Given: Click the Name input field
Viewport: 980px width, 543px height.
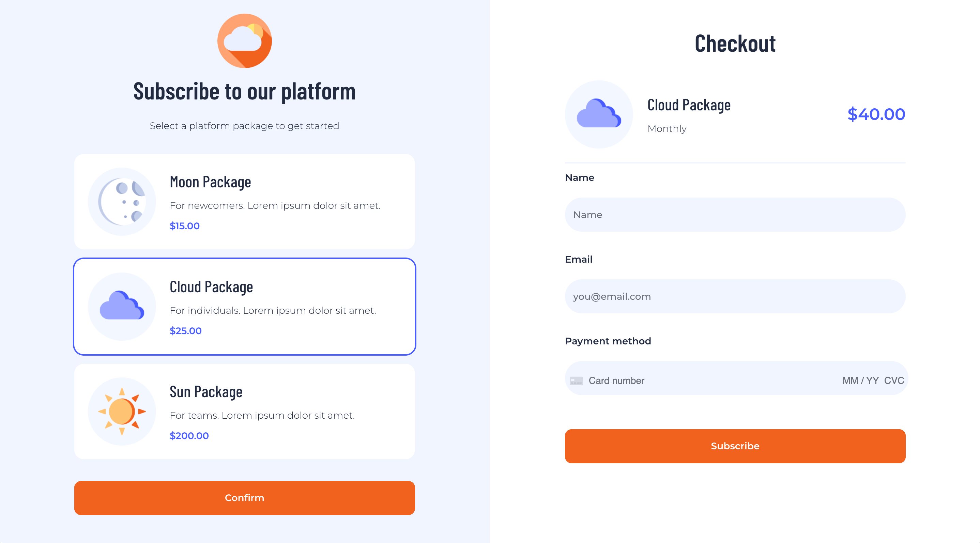Looking at the screenshot, I should point(734,215).
